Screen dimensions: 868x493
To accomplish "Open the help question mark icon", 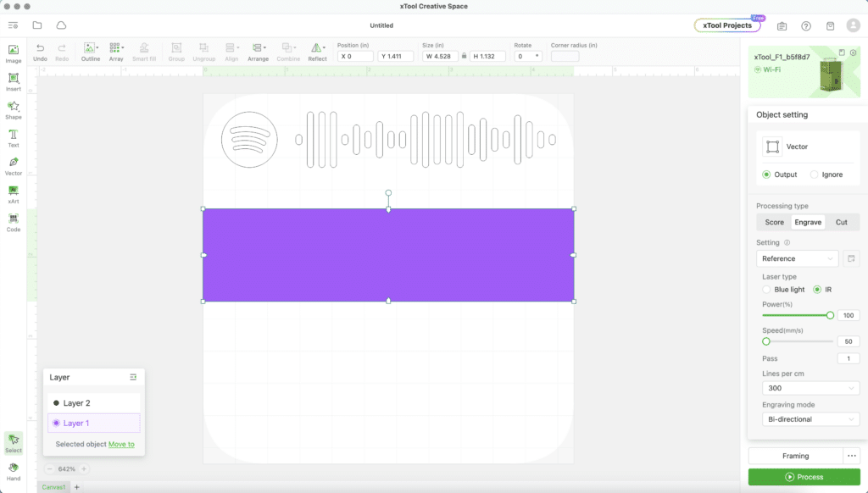I will 806,26.
